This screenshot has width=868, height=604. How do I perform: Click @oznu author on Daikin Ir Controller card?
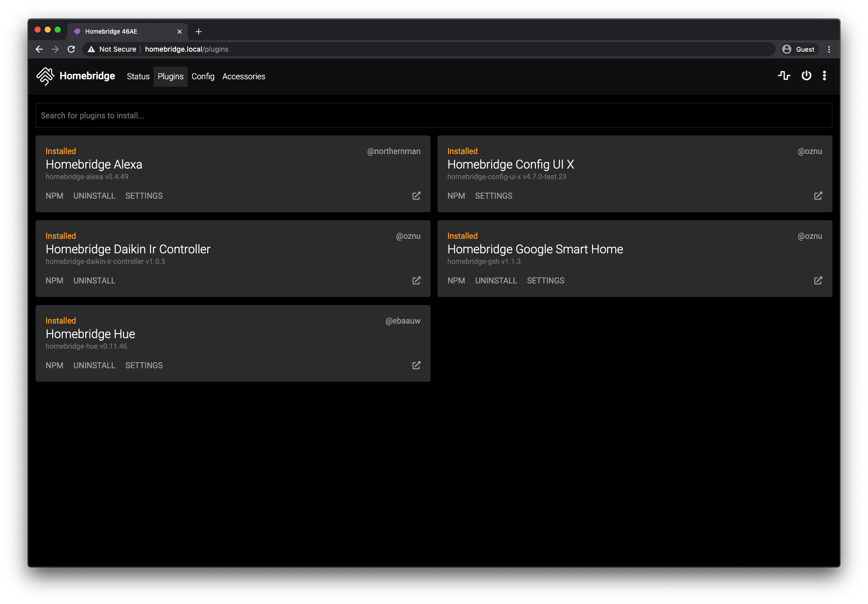(x=408, y=236)
